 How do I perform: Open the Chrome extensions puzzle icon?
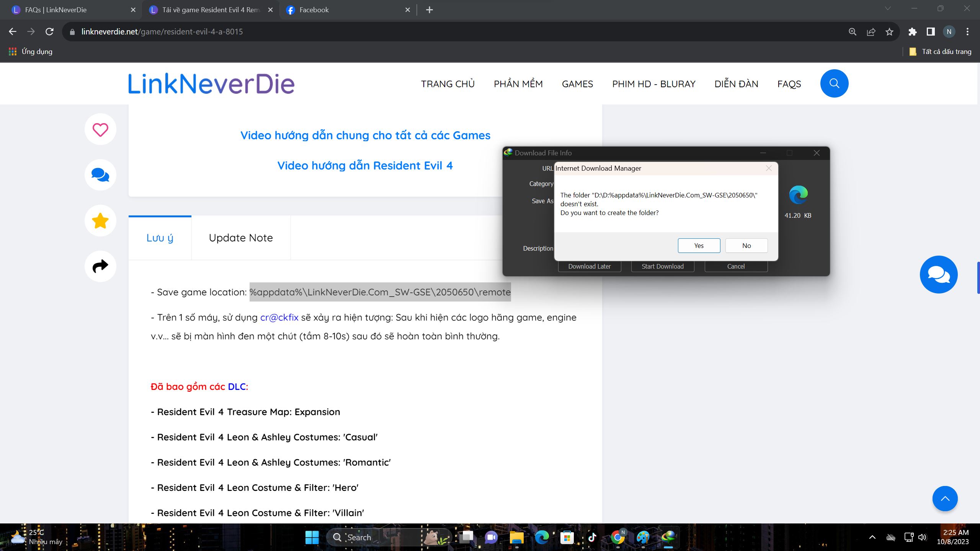(912, 32)
